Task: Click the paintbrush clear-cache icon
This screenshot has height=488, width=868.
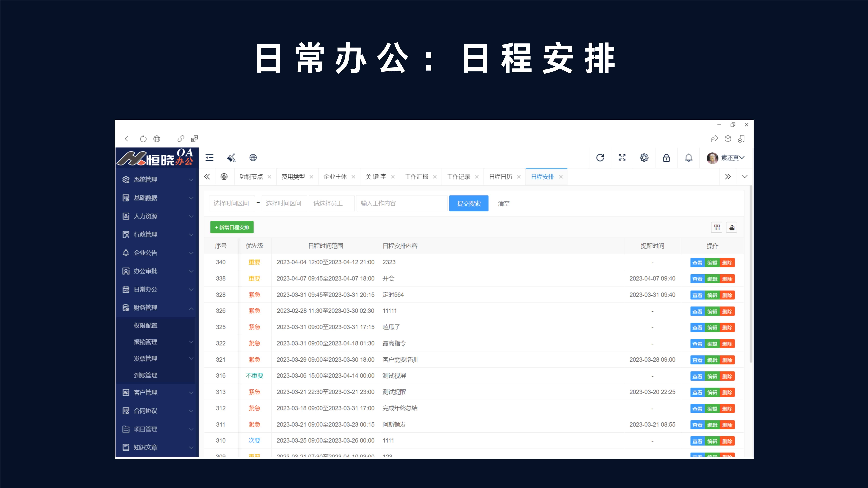Action: [x=231, y=158]
